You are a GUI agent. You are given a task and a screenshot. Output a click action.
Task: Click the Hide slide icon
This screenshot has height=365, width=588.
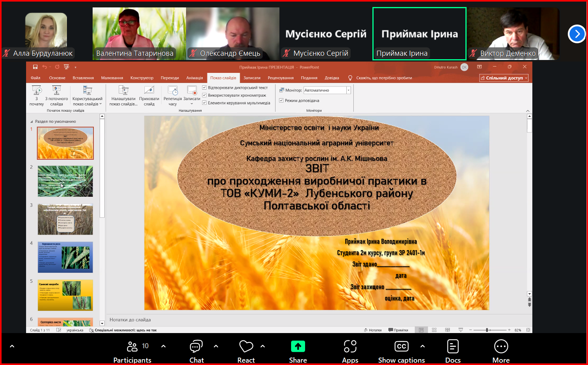click(149, 91)
